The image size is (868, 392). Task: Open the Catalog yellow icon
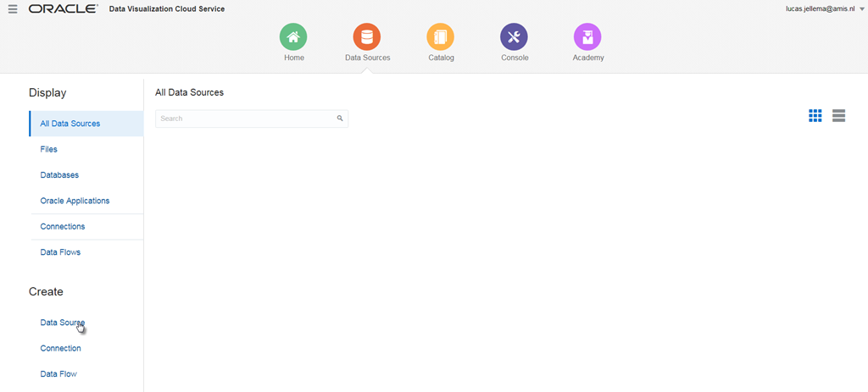(441, 37)
